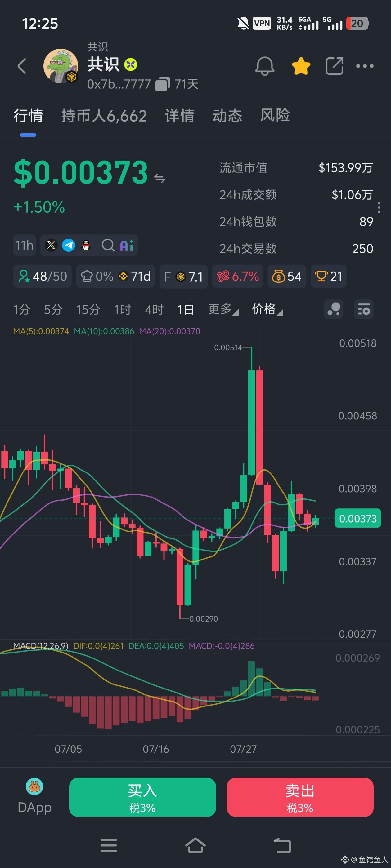Image resolution: width=391 pixels, height=868 pixels.
Task: Go back using the left chevron
Action: 22,66
